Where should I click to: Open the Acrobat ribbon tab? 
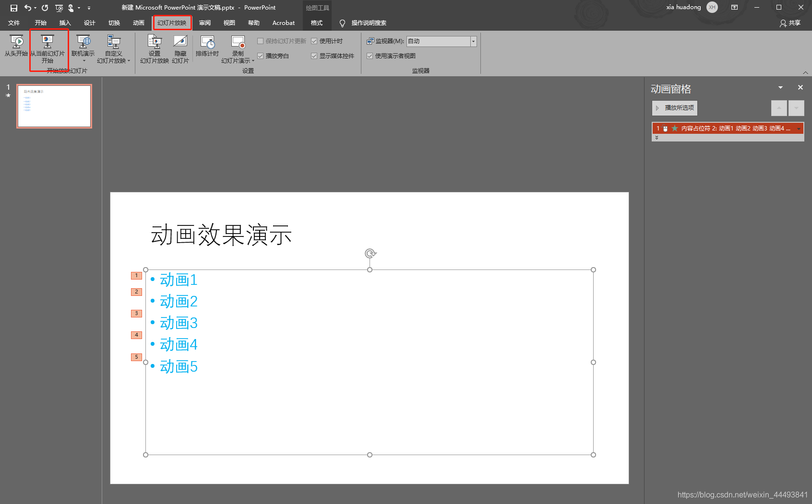tap(284, 23)
